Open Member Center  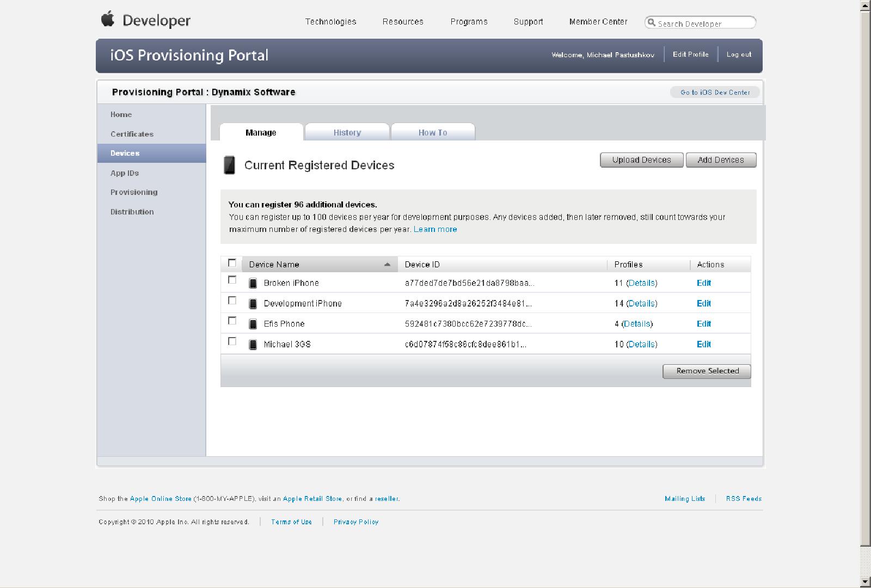[x=598, y=22]
